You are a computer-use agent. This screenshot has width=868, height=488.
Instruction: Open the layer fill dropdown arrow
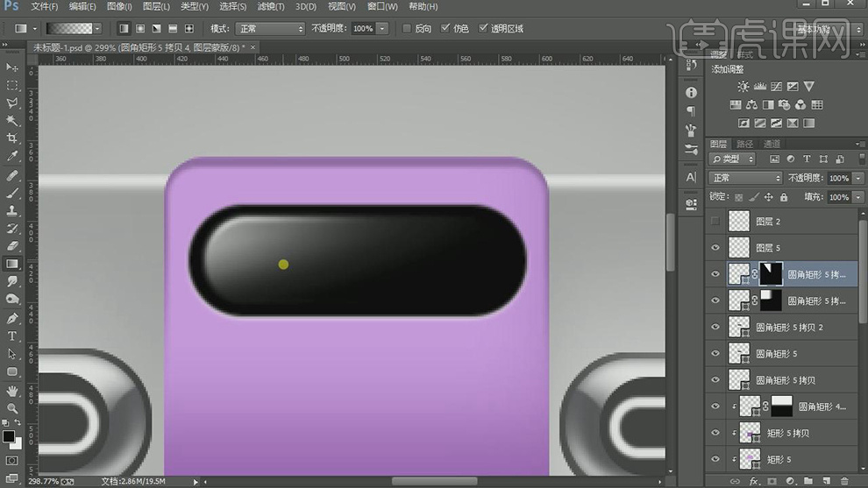click(858, 197)
